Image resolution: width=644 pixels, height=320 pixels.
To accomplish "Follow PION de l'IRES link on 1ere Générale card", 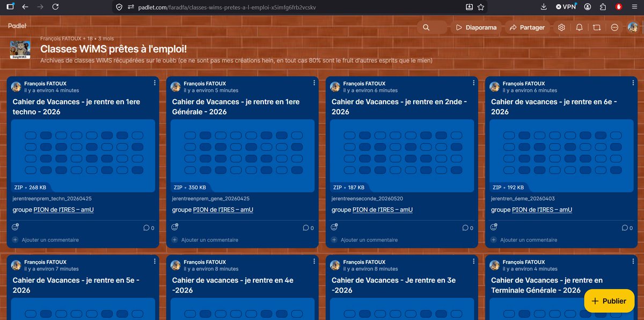I will pyautogui.click(x=223, y=210).
